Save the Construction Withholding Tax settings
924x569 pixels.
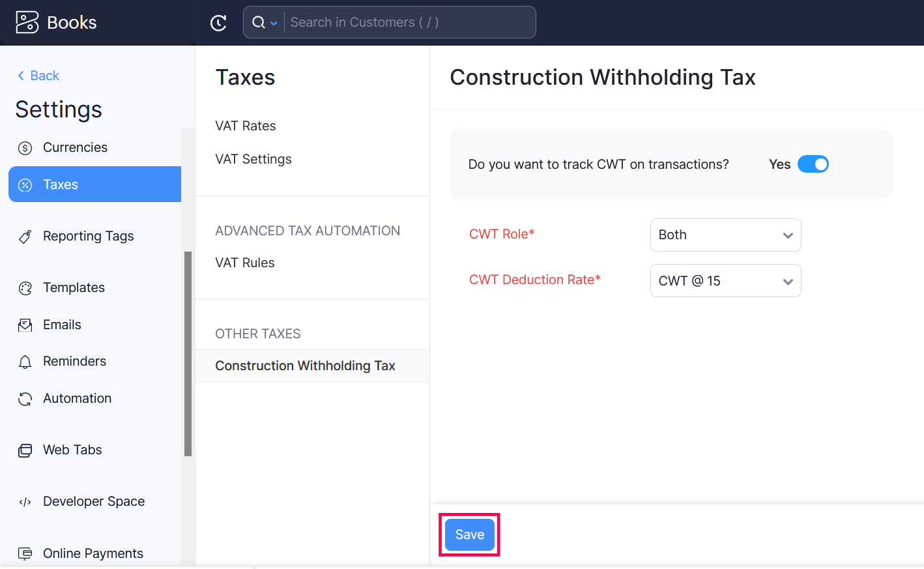pos(469,534)
